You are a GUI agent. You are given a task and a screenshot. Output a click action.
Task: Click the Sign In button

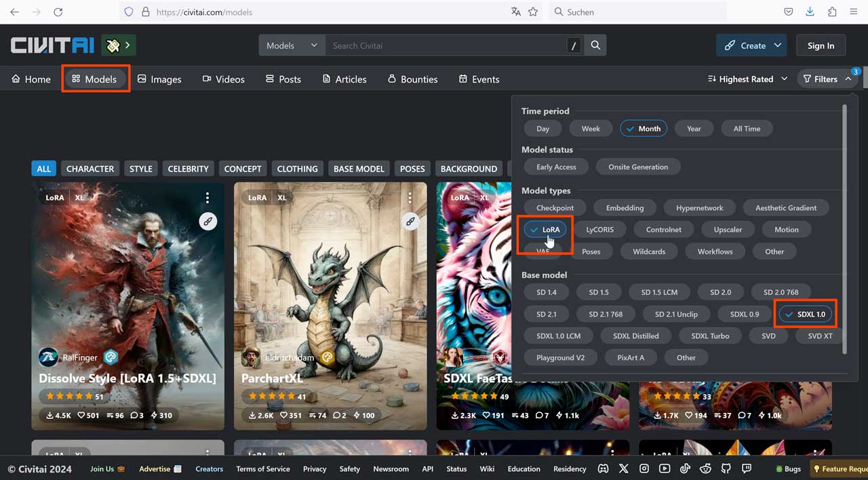[x=821, y=45]
